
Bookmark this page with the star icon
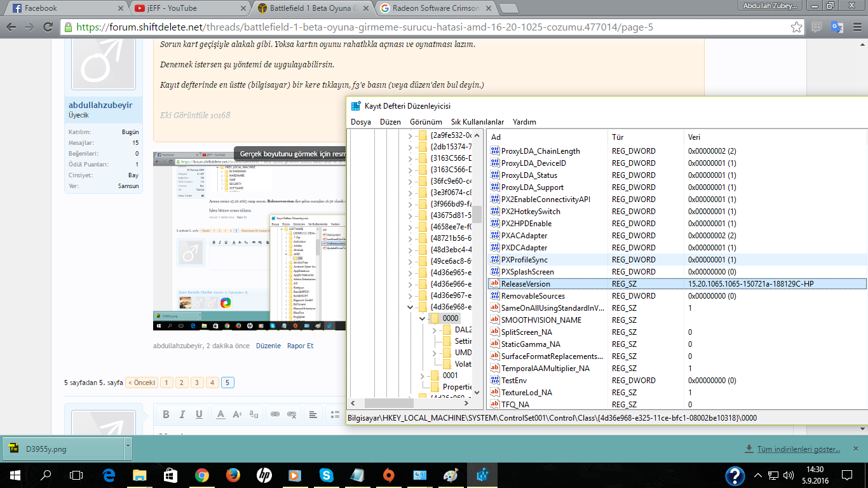point(796,27)
